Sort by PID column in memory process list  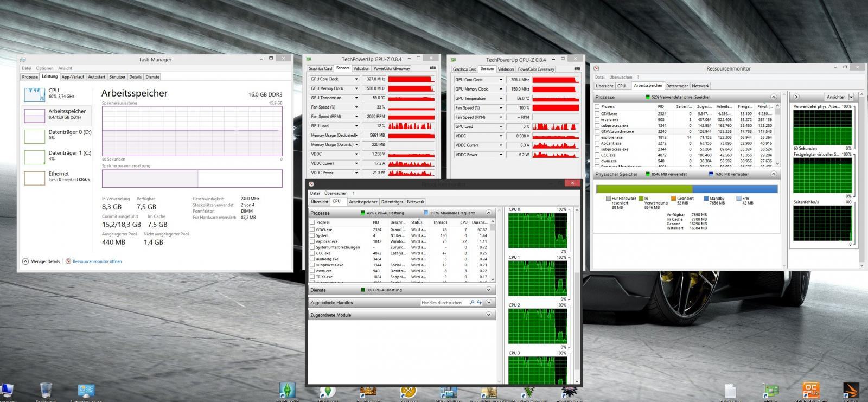[x=661, y=106]
